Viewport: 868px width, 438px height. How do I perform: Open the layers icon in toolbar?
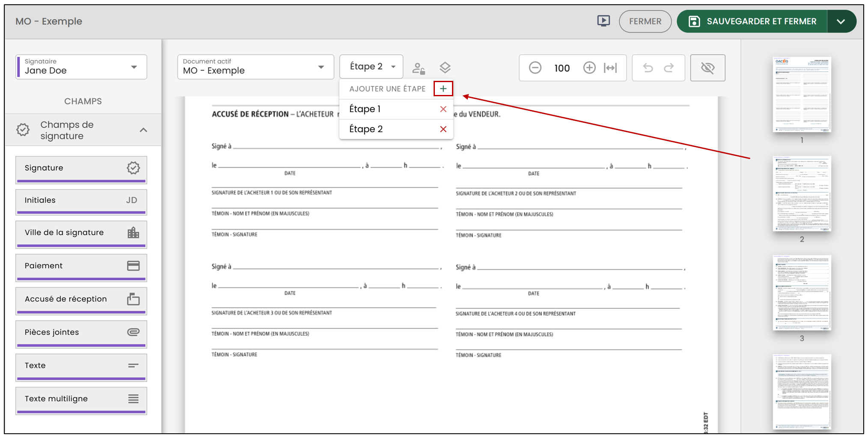[x=445, y=68]
